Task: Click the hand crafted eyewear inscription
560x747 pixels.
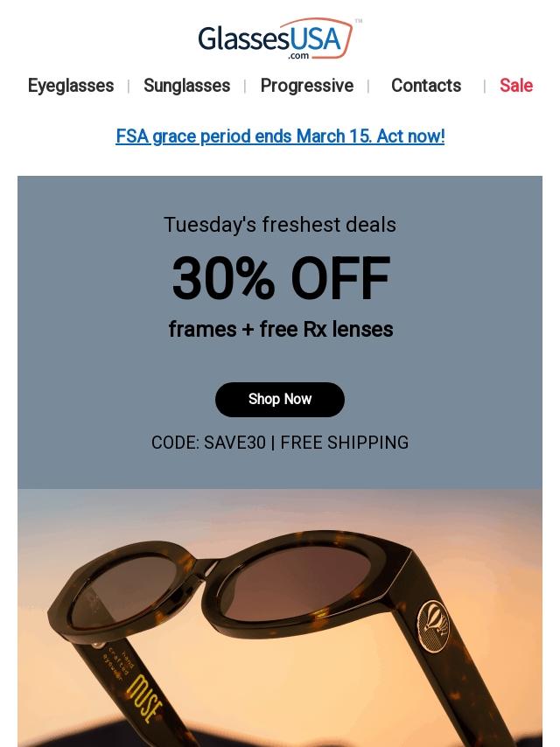Action: pos(117,662)
